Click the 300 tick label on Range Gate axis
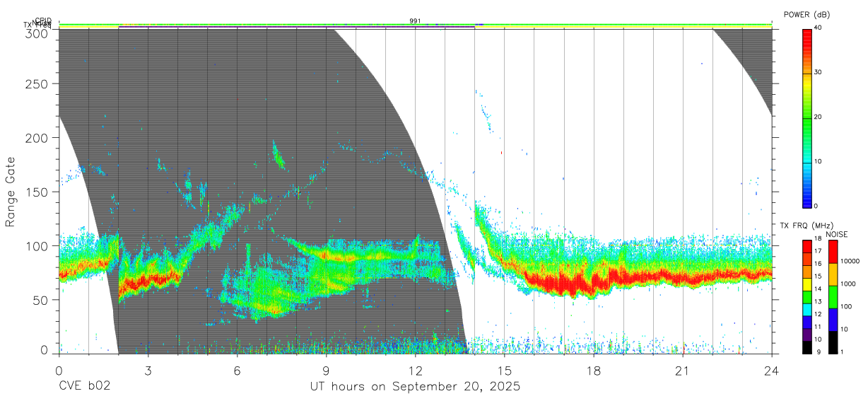The height and width of the screenshot is (401, 868). 36,33
